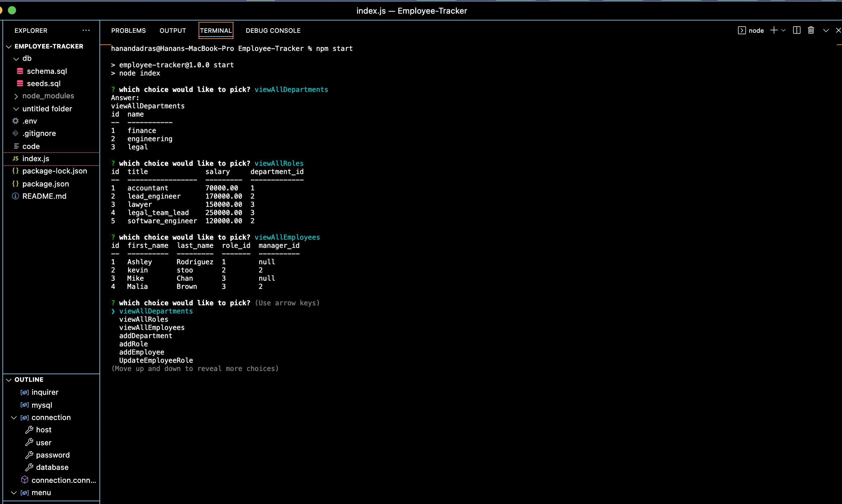Open the Explorer more actions ellipsis
This screenshot has height=504, width=842.
(86, 30)
